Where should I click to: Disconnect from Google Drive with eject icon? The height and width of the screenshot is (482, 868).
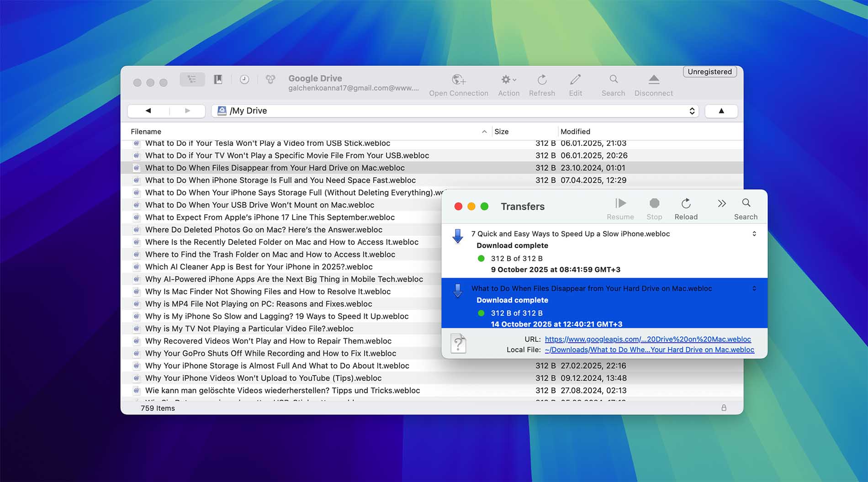(653, 80)
